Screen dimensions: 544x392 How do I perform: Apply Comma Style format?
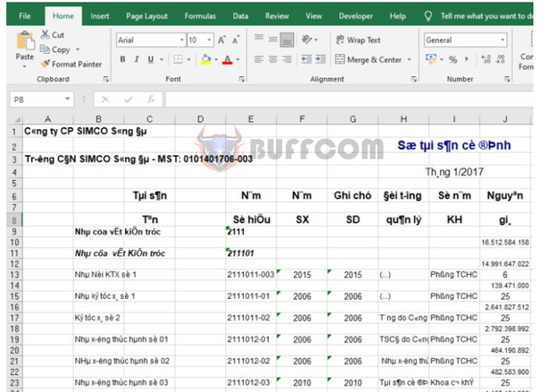(466, 59)
